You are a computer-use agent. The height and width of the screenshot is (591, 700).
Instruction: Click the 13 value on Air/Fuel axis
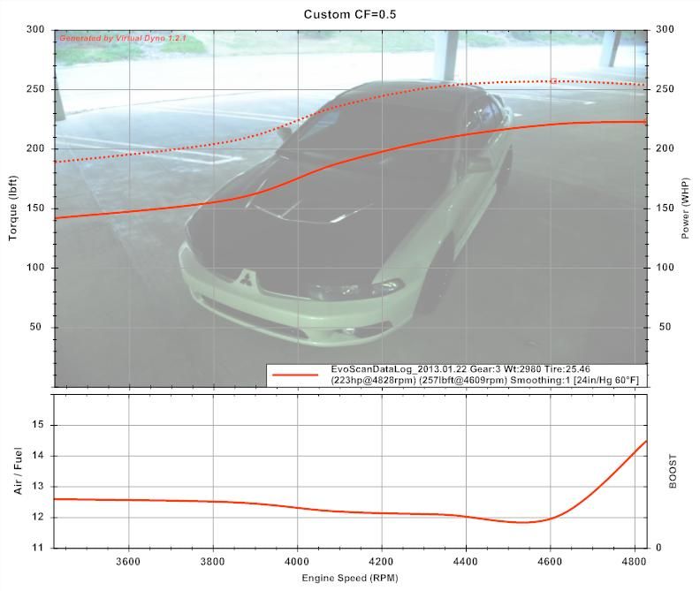tap(38, 487)
